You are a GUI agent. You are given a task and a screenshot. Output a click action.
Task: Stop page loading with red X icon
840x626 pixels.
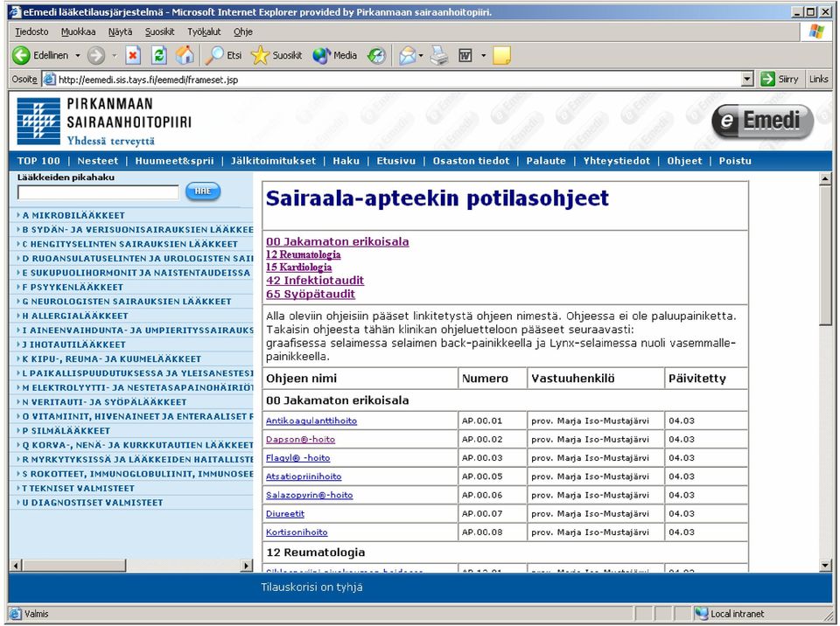pos(133,55)
